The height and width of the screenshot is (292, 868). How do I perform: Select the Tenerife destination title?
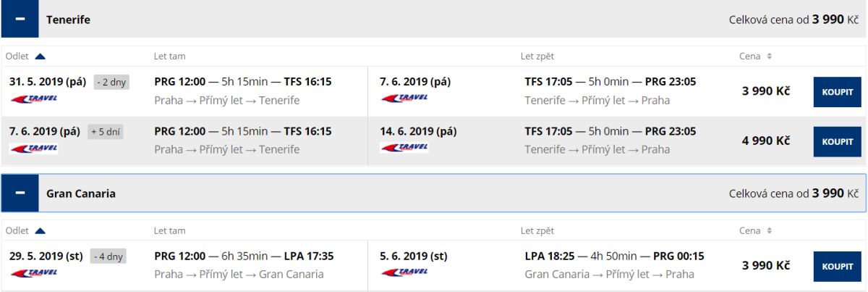click(68, 20)
